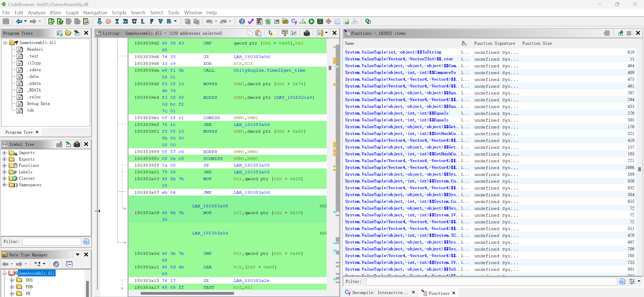The height and width of the screenshot is (297, 644).
Task: Open the Data Type Manager menu arrow
Action: 78,255
